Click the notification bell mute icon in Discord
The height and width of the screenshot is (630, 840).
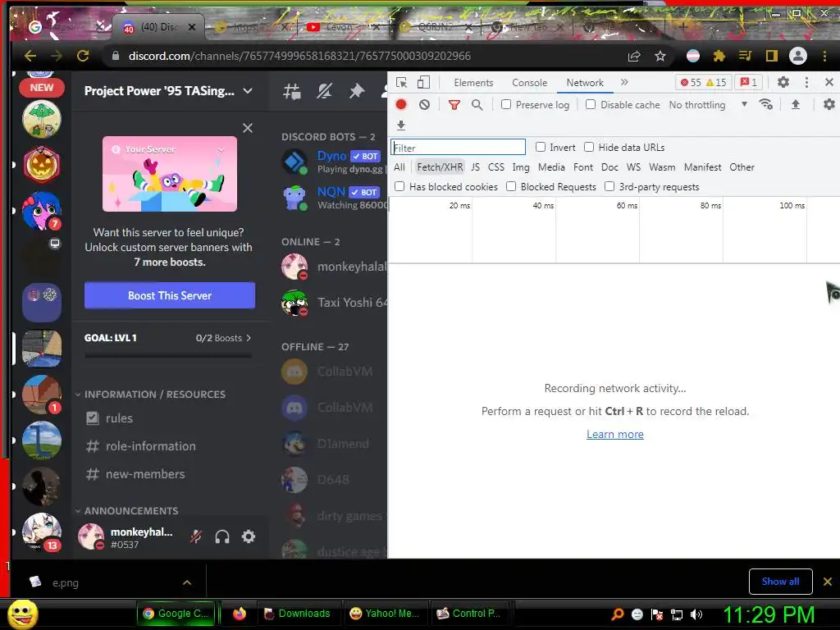(x=324, y=91)
